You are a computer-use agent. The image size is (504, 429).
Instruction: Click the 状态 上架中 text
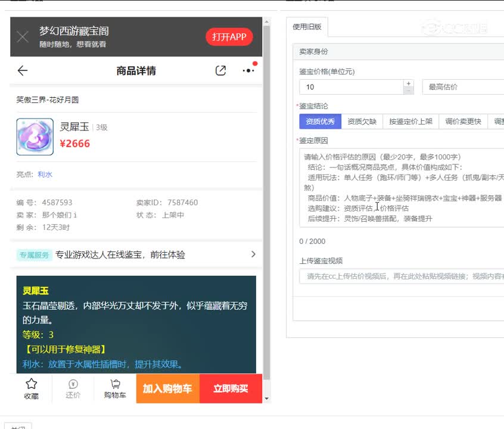[x=160, y=215]
